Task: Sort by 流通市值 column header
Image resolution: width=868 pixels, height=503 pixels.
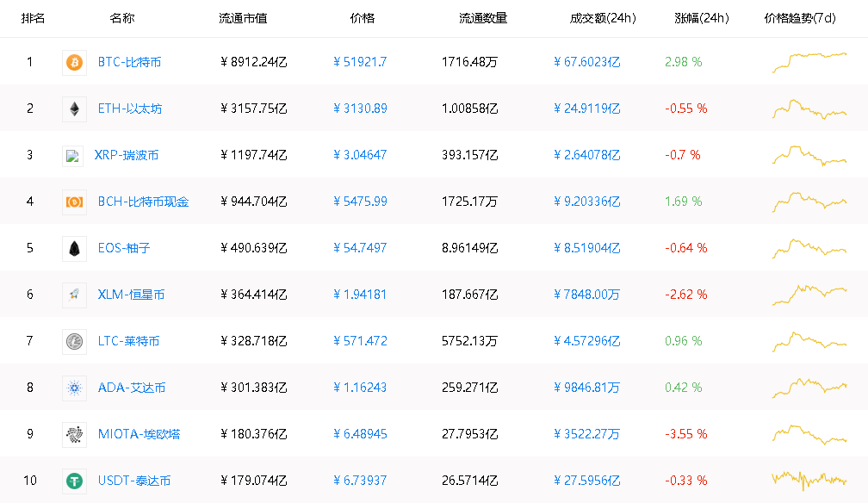Action: pos(243,18)
